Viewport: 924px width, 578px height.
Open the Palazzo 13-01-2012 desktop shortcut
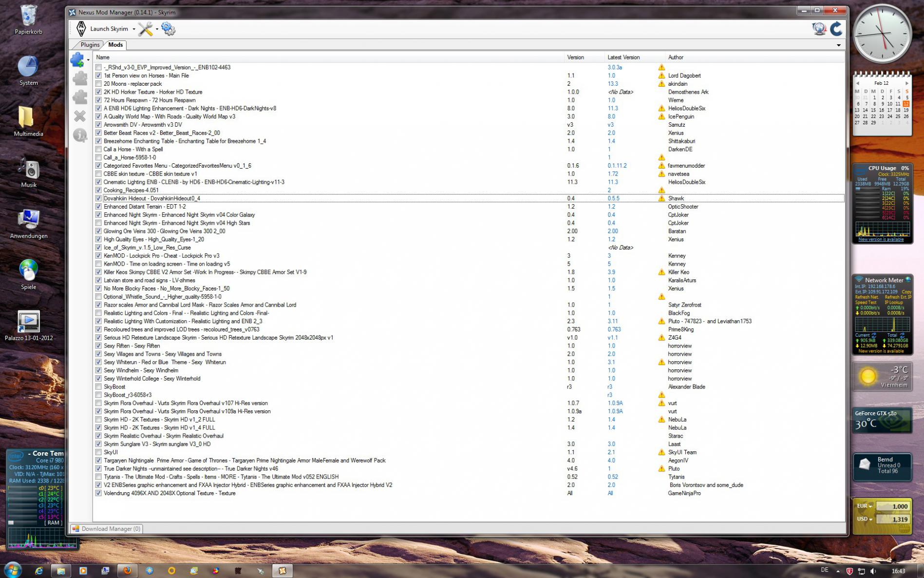[x=28, y=326]
